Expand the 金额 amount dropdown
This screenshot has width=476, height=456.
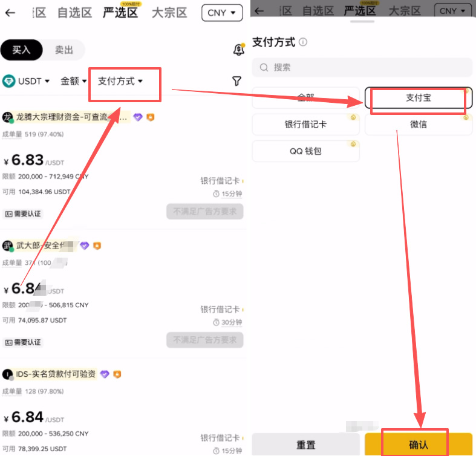(74, 81)
